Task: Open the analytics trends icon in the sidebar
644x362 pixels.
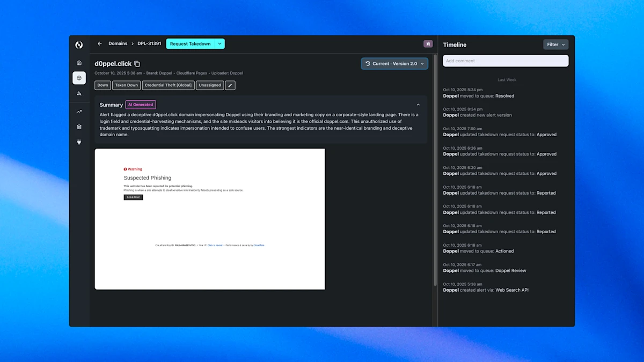Action: pos(79,111)
